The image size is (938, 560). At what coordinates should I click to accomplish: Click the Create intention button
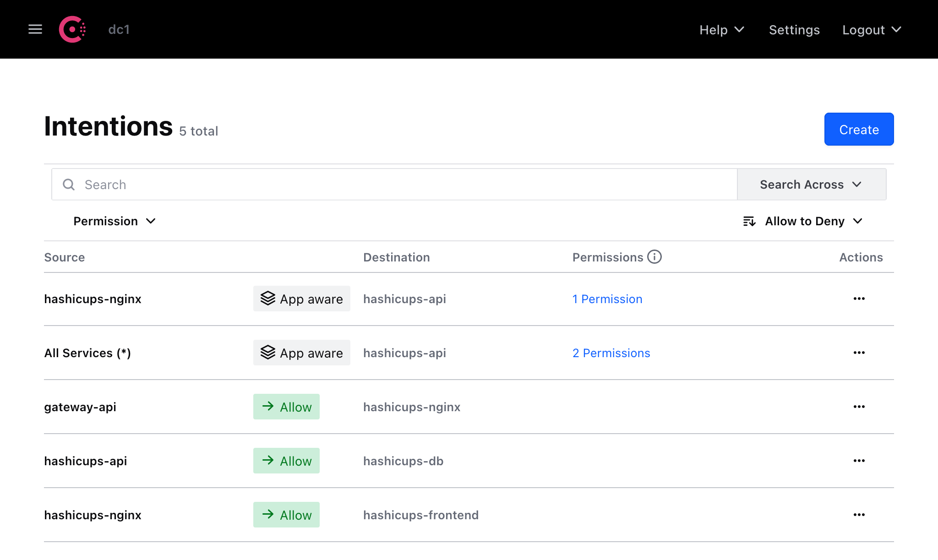point(859,130)
